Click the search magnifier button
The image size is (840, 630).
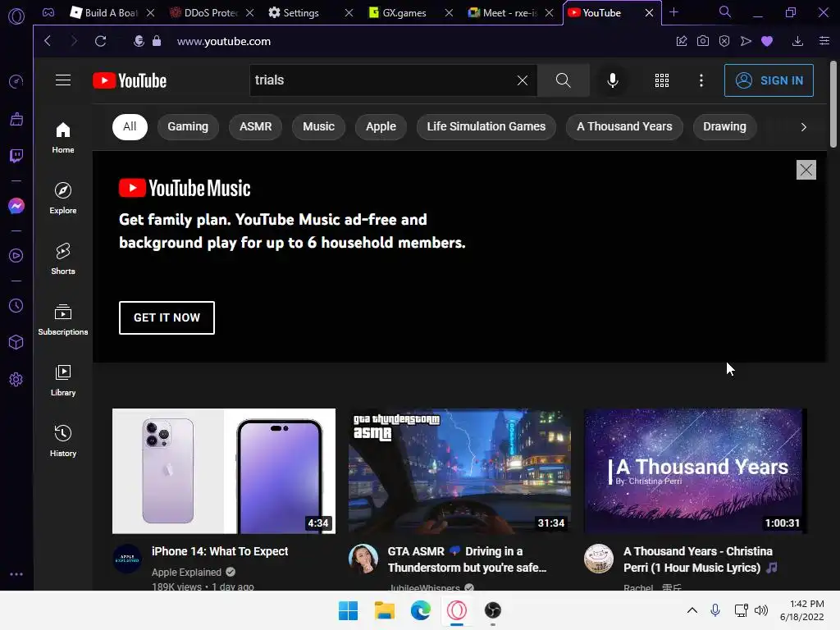coord(563,80)
